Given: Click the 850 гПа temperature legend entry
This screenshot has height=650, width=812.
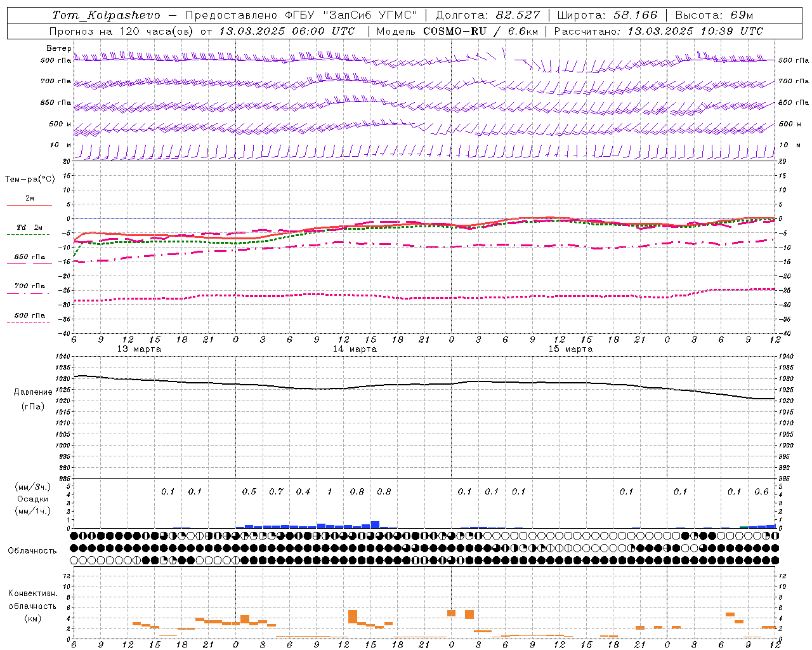Looking at the screenshot, I should coord(30,257).
